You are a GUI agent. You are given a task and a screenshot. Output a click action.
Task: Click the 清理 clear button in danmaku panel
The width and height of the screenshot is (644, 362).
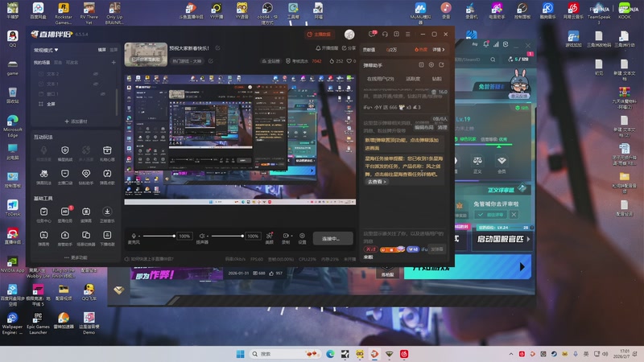[442, 127]
